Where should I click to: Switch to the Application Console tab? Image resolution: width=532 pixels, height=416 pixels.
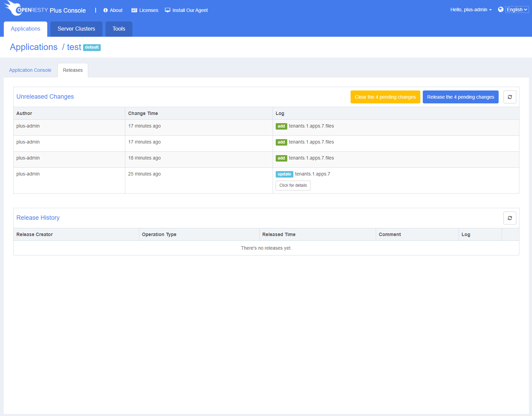click(30, 70)
